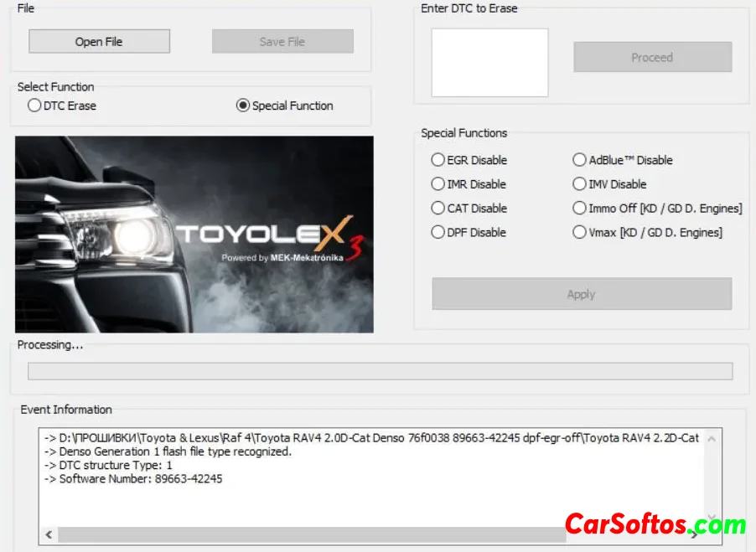Click the Open File button
This screenshot has width=756, height=552.
99,42
